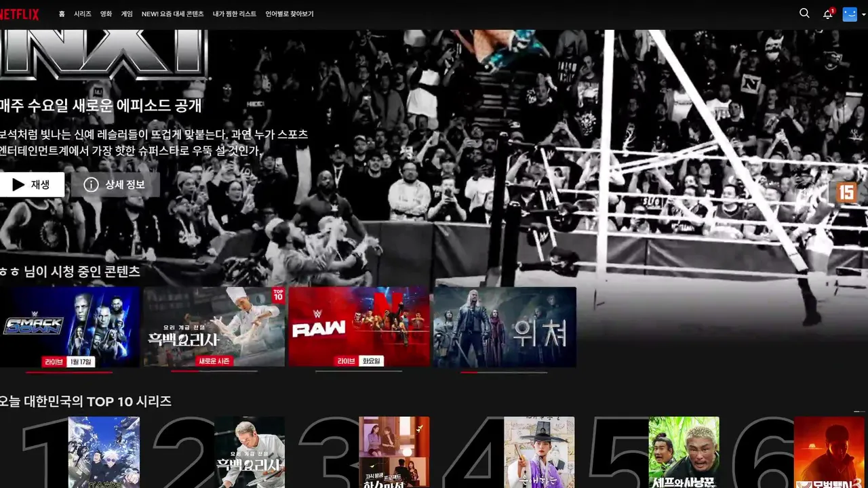Open 내가 찜한 리스트

pyautogui.click(x=235, y=14)
